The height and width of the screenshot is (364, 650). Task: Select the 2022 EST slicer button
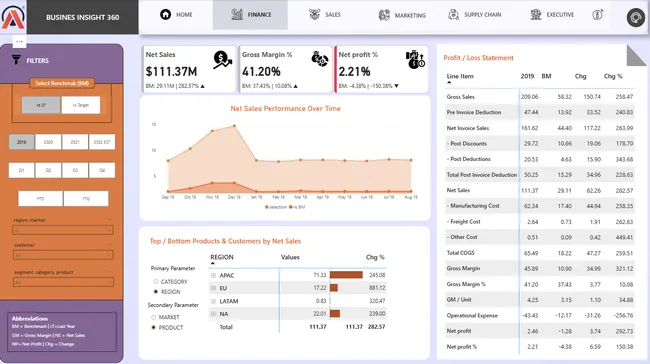pyautogui.click(x=102, y=142)
